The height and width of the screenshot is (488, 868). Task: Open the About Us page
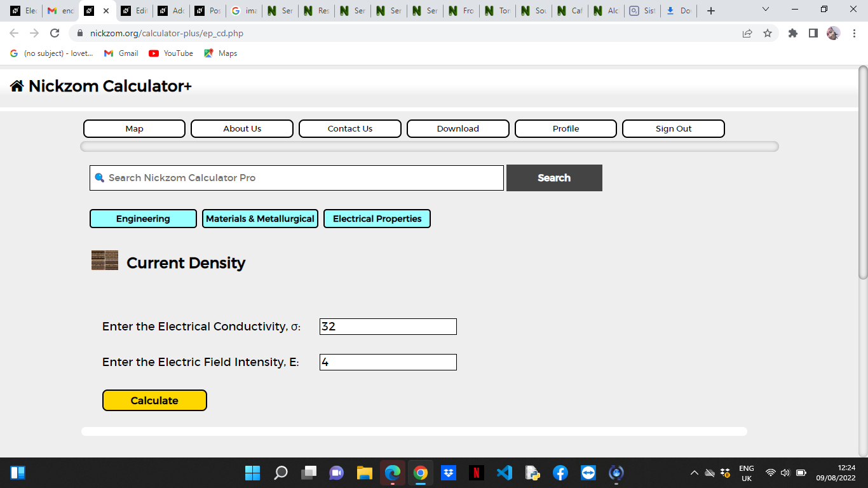tap(242, 128)
